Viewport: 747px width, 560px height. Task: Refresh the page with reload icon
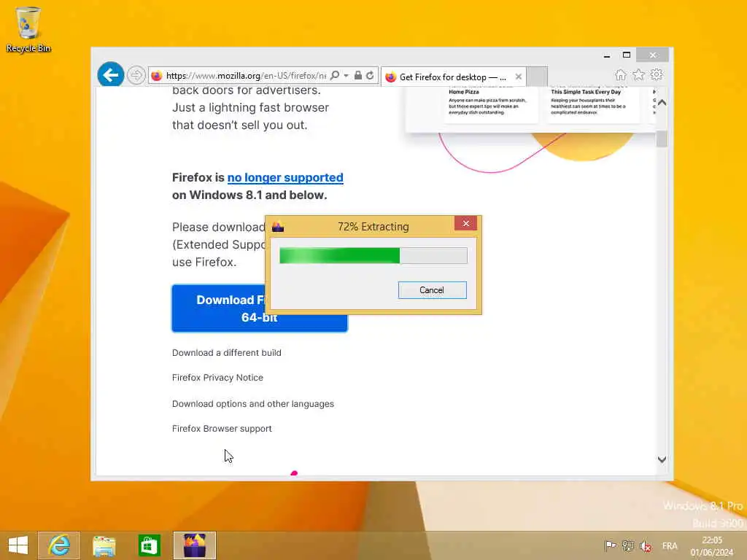(370, 75)
